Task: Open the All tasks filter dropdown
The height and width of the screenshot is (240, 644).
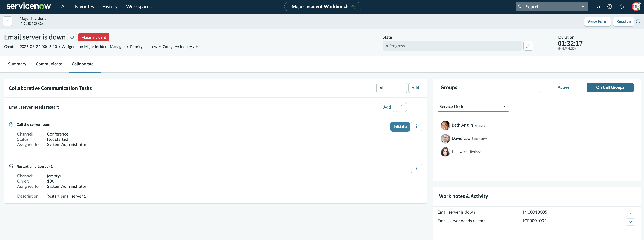Action: click(x=392, y=88)
